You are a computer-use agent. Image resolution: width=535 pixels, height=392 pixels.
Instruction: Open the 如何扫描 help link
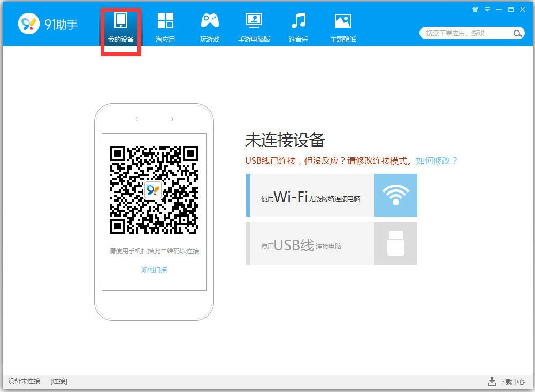click(154, 270)
